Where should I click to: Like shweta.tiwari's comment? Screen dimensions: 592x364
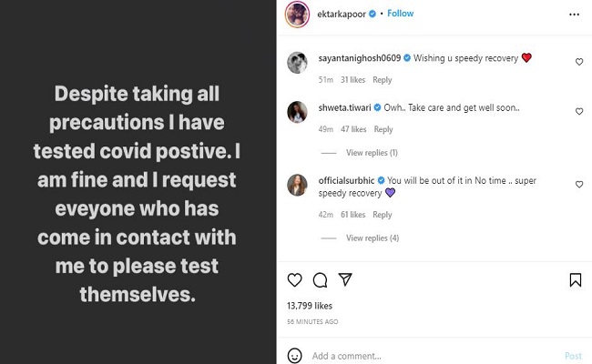pos(579,111)
